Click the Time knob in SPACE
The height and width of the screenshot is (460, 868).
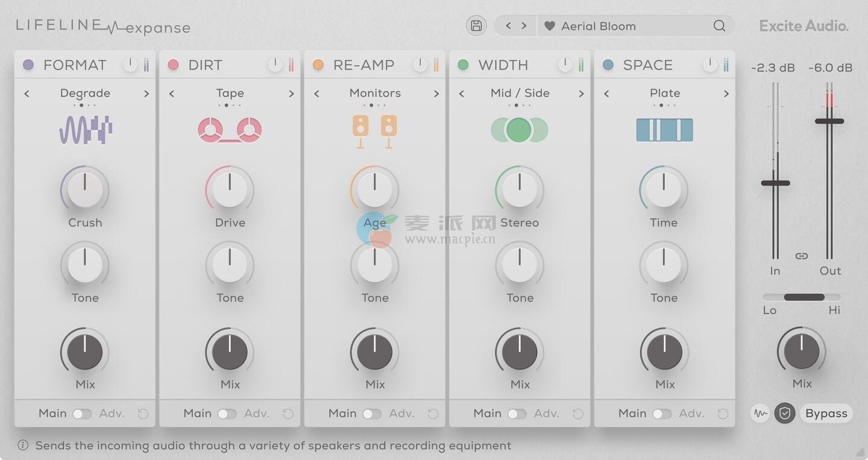click(x=664, y=190)
